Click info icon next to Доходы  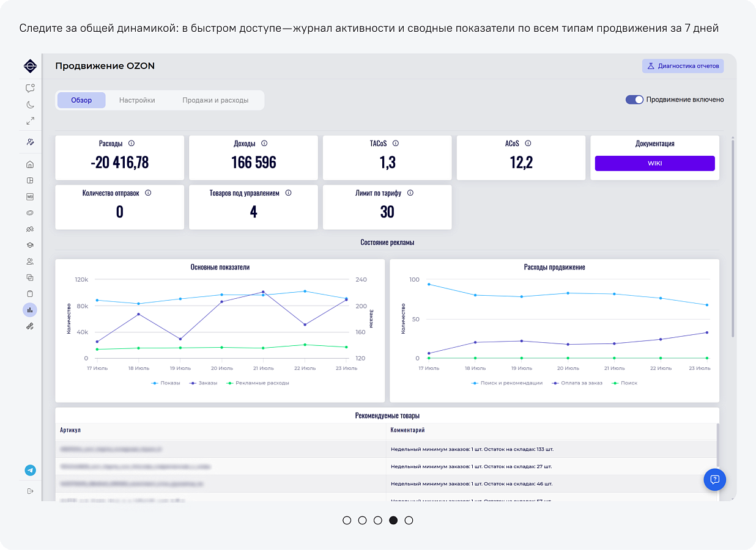pos(264,144)
